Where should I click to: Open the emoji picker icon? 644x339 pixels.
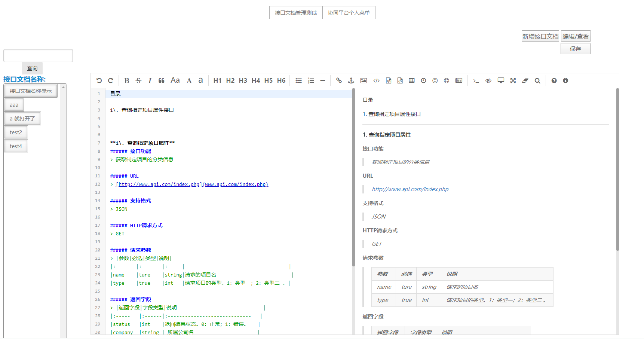(435, 80)
